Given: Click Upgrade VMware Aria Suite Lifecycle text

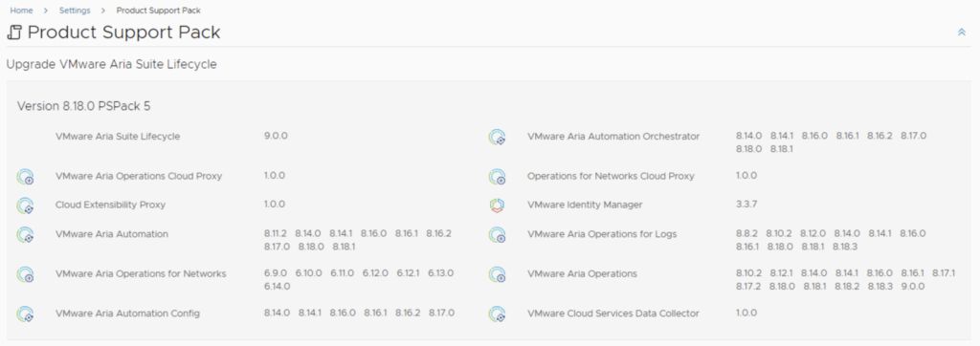Looking at the screenshot, I should [x=111, y=64].
